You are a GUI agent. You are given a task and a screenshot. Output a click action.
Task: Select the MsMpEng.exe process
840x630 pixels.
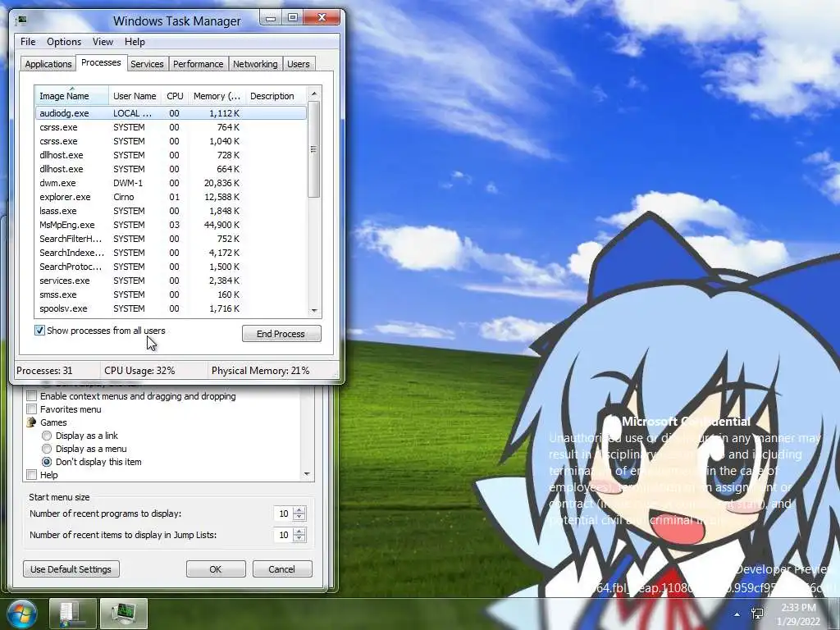point(171,225)
